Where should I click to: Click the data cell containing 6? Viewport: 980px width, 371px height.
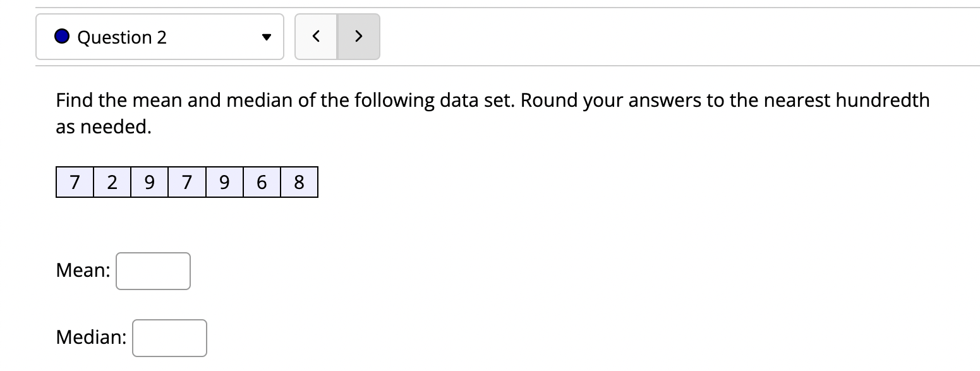pos(262,182)
